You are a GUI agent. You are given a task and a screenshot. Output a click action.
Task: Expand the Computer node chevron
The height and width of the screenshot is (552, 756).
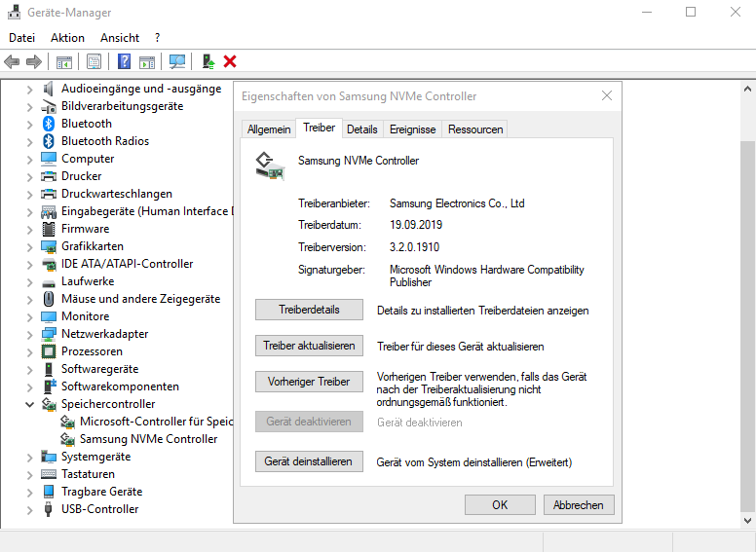(x=29, y=159)
